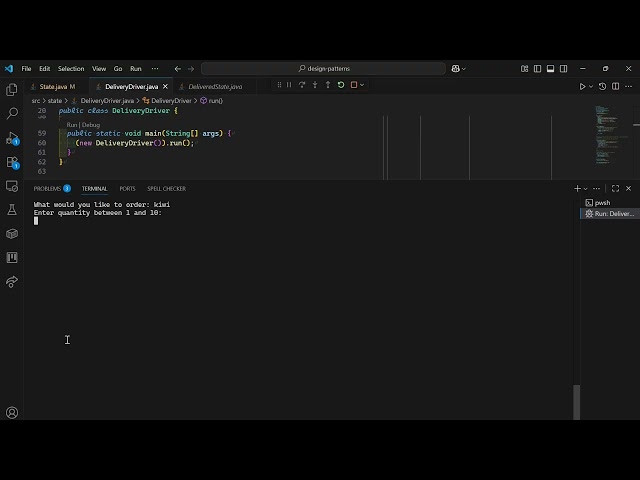The width and height of the screenshot is (640, 480).
Task: Click the debug Pause button
Action: (289, 85)
